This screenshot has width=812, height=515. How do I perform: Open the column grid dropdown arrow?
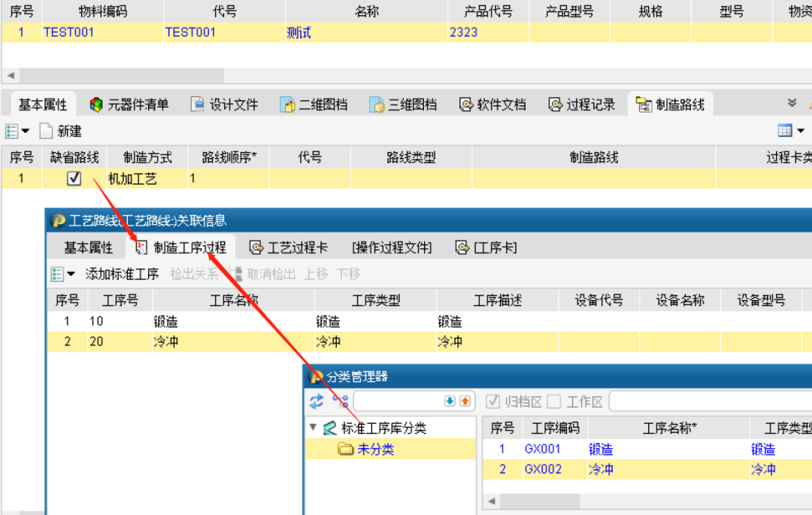point(801,131)
